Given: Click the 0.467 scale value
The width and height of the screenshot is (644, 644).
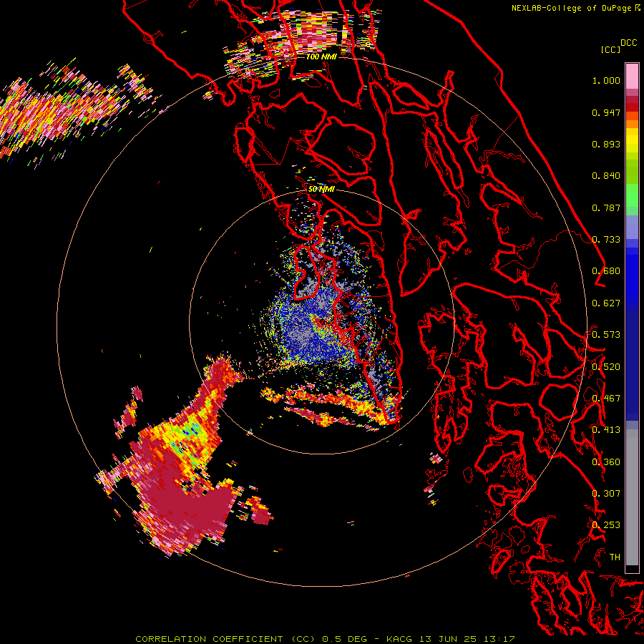Looking at the screenshot, I should (606, 399).
